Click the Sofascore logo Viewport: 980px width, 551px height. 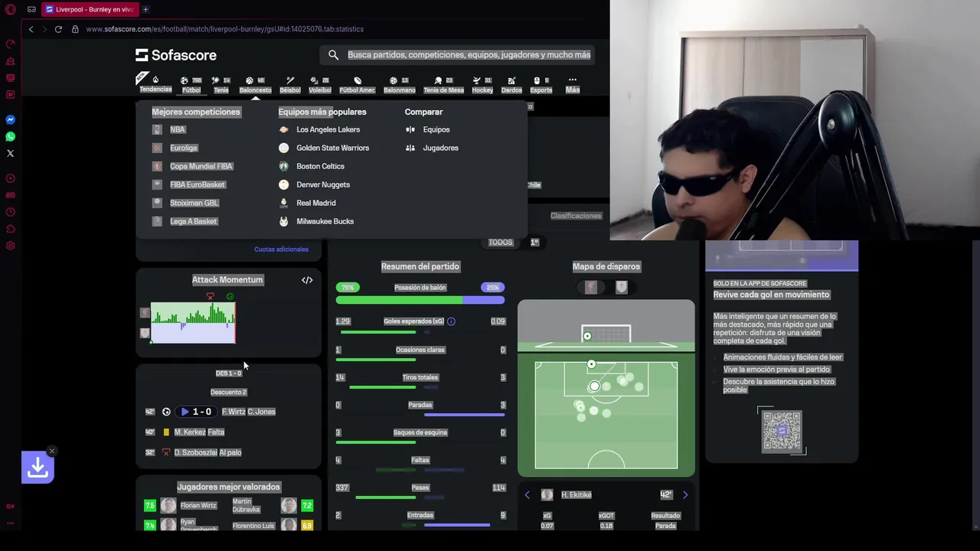pos(176,55)
